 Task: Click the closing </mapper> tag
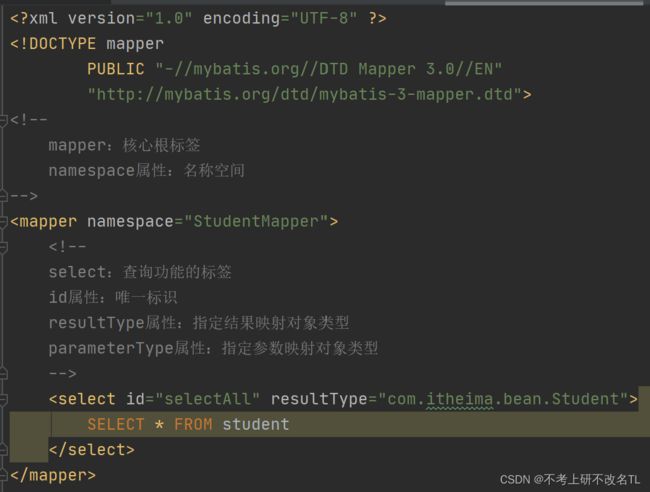click(53, 475)
